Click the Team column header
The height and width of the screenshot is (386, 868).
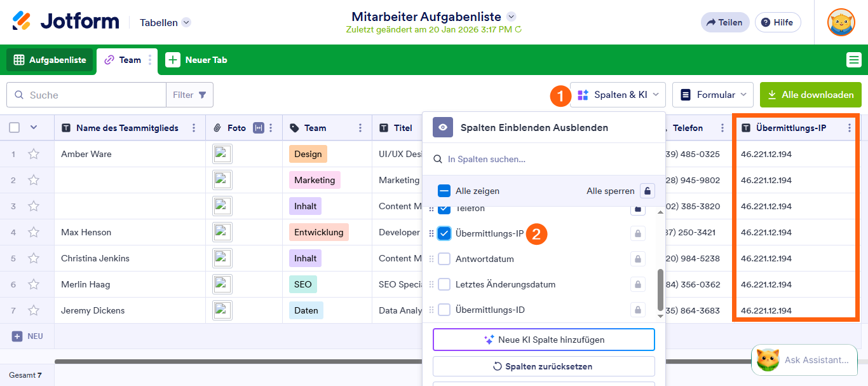[x=327, y=128]
